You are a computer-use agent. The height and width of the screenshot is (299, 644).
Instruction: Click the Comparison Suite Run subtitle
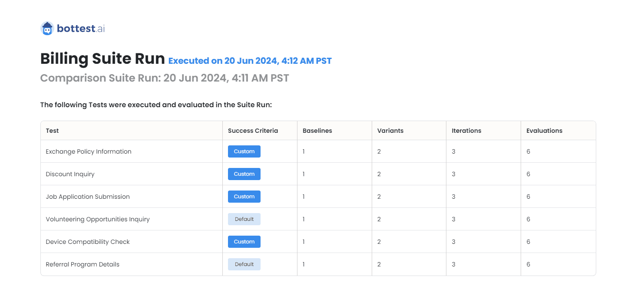(x=165, y=78)
